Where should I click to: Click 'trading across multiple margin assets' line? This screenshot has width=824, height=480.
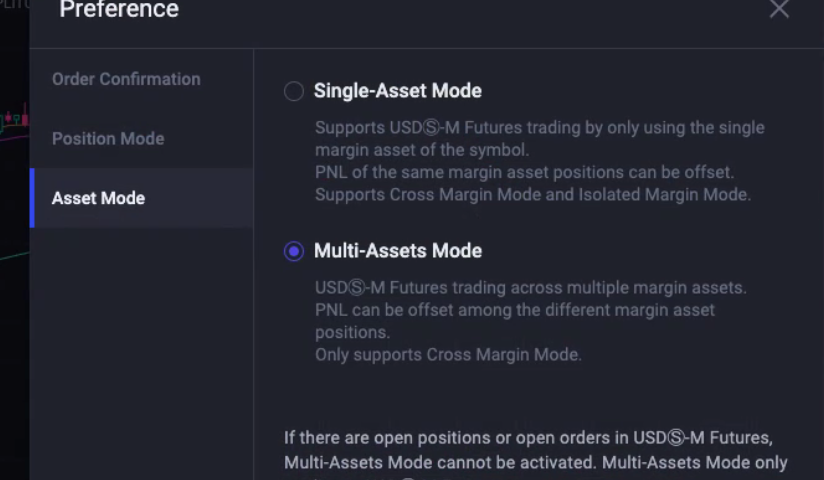click(x=531, y=288)
